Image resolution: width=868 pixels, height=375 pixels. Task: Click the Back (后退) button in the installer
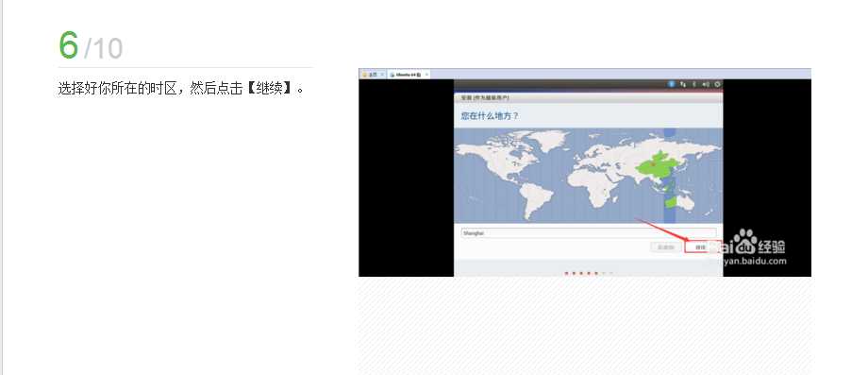point(666,247)
